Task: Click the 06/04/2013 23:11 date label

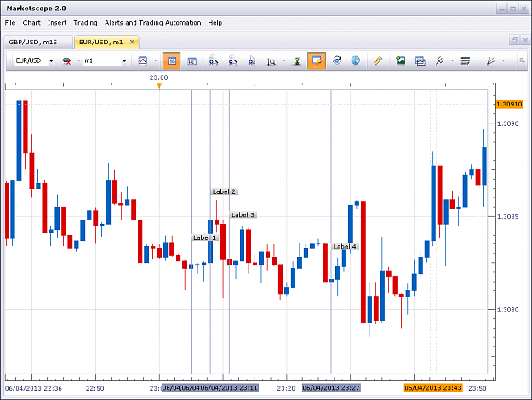Action: 229,388
